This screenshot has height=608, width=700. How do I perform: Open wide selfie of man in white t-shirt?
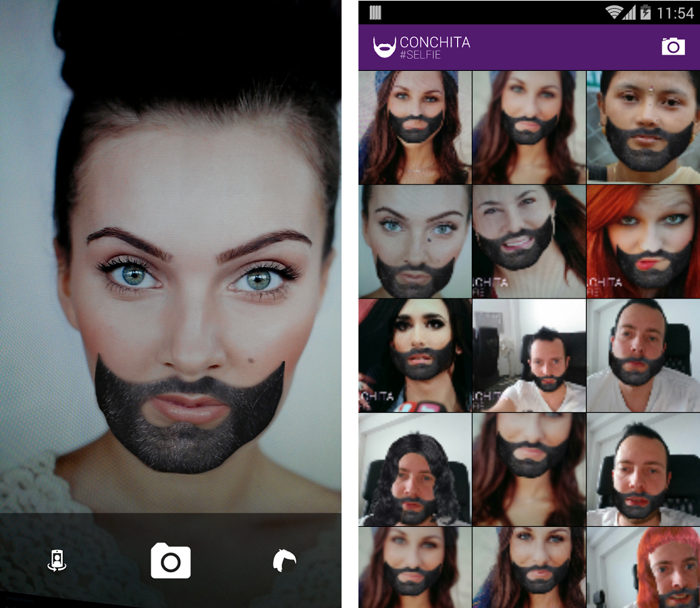tap(529, 355)
